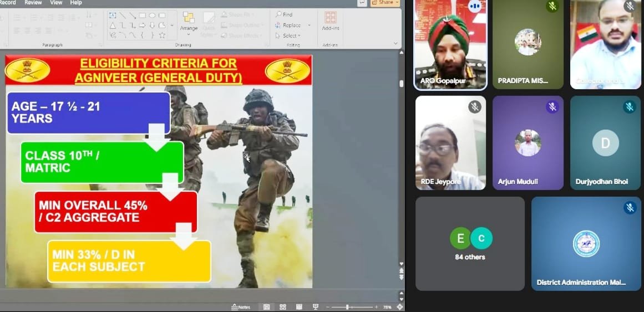Open the 84 others participants tile
Screen dimensions: 644x312
click(470, 243)
